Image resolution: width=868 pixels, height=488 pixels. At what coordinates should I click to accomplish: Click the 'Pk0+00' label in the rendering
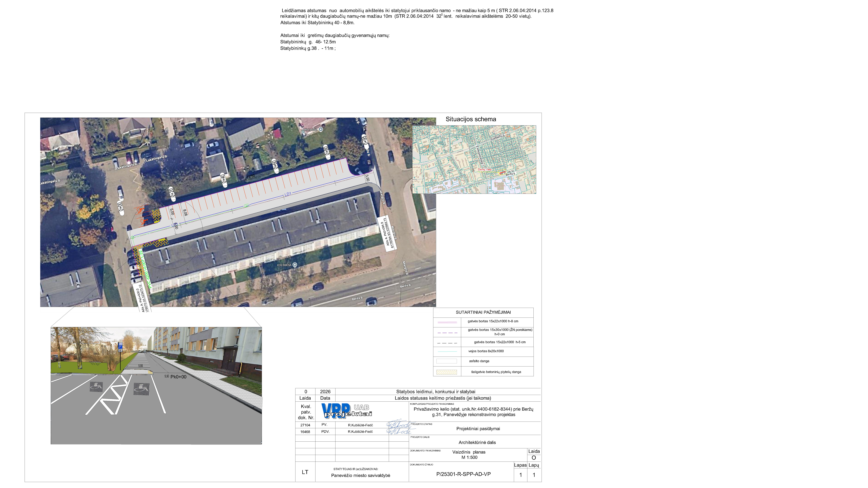pos(178,377)
